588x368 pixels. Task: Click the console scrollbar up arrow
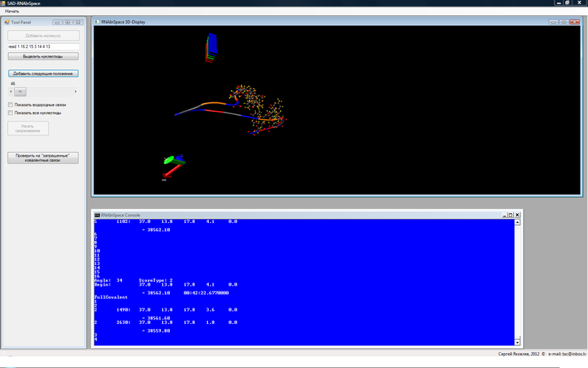(x=517, y=222)
